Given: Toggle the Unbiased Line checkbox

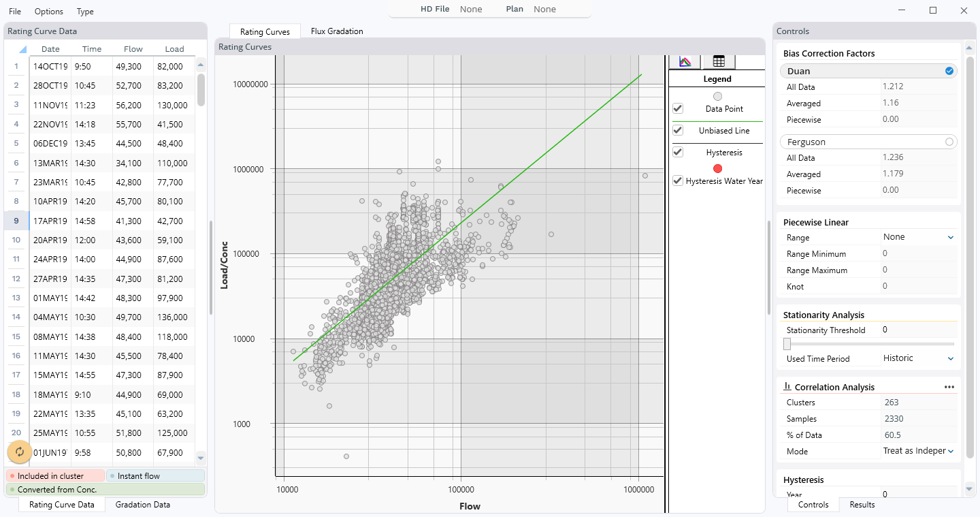Looking at the screenshot, I should click(x=678, y=131).
